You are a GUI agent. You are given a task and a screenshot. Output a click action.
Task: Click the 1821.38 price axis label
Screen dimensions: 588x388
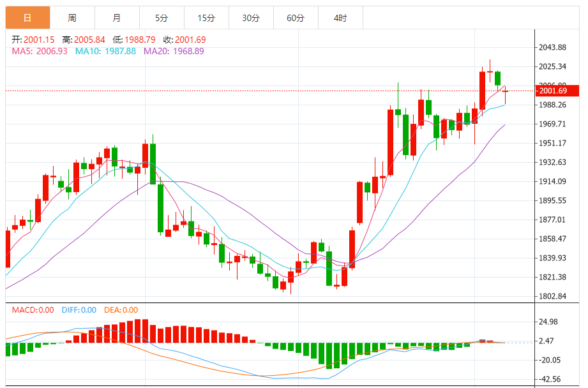(x=552, y=277)
